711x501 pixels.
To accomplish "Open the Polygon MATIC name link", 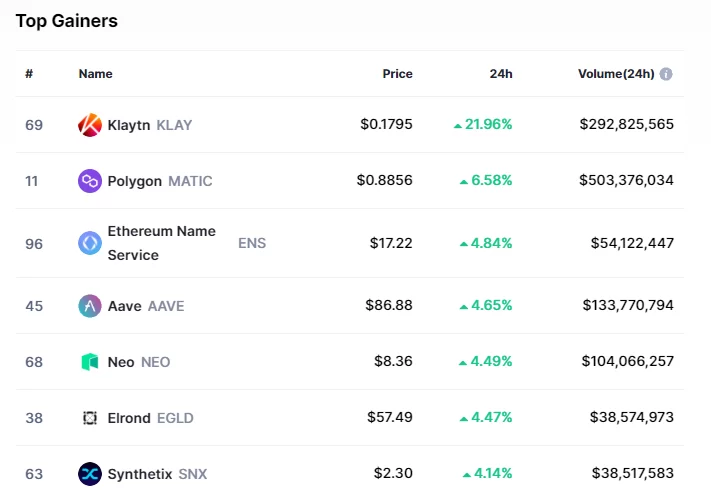I will tap(160, 181).
